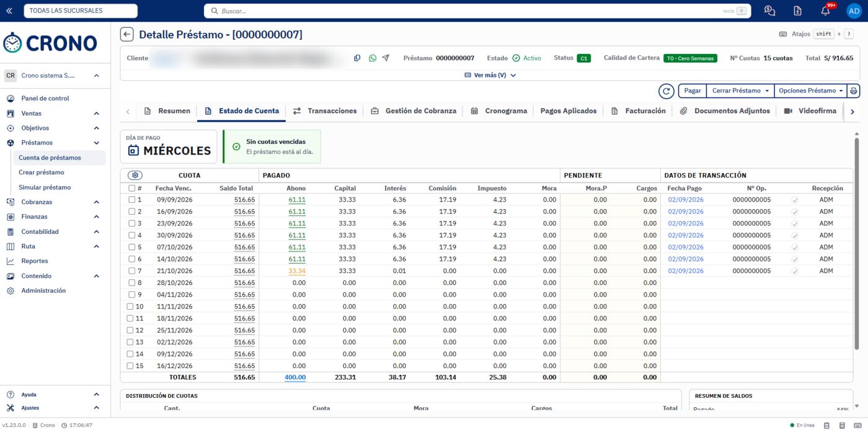Open the notifications bell with 99+ badge

[x=825, y=11]
